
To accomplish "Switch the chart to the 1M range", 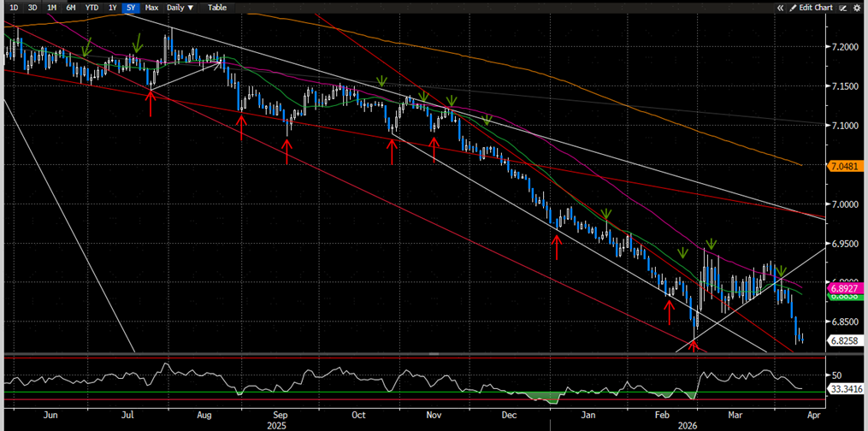I will 51,8.
